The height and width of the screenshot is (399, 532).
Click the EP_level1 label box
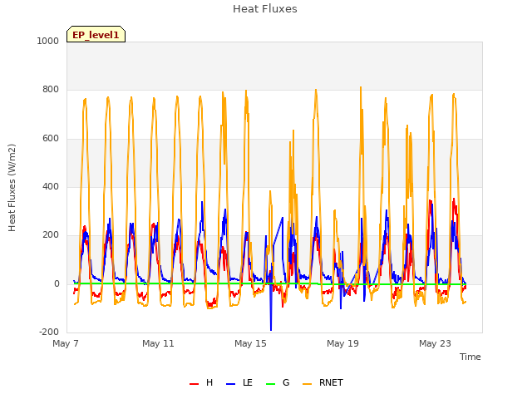point(96,34)
